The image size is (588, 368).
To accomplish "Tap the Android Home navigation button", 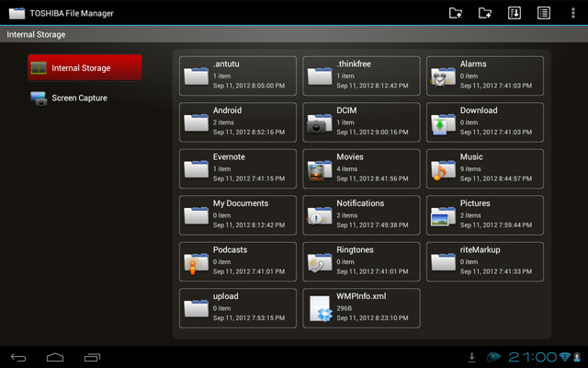I will [x=55, y=357].
